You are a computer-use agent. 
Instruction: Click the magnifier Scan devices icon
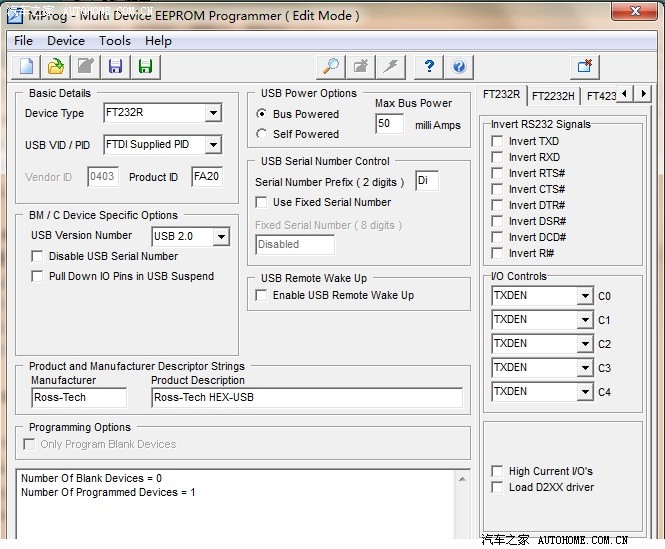click(x=329, y=67)
